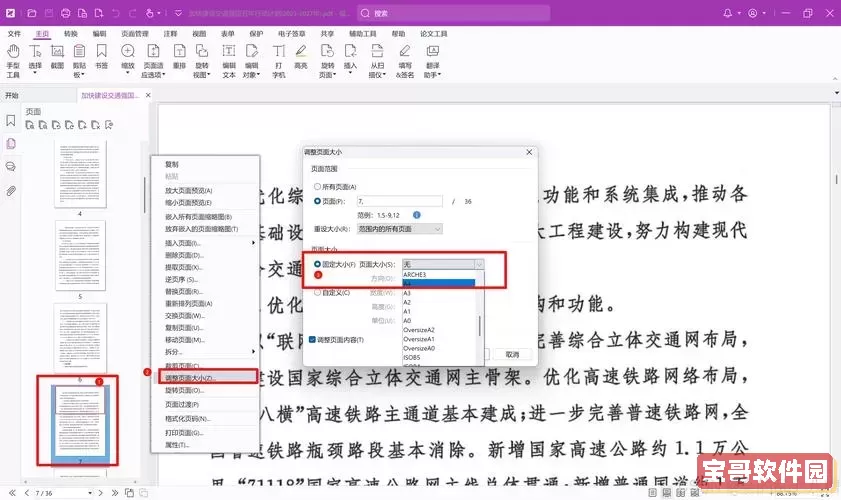This screenshot has height=500, width=841.
Task: Click the Undo arrow in title bar
Action: coord(116,13)
